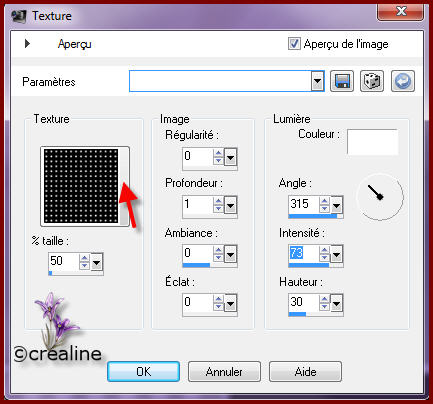Open the Profondeur value dropdown arrow

coord(231,205)
